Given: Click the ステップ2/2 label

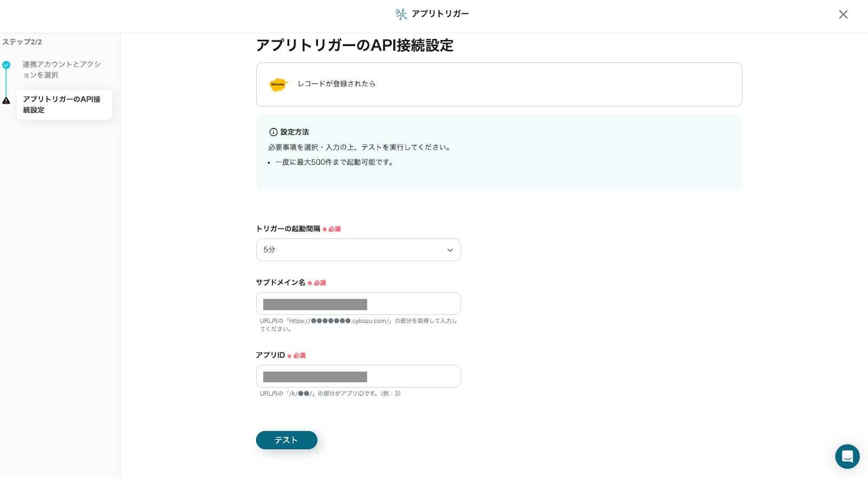Looking at the screenshot, I should pyautogui.click(x=22, y=42).
